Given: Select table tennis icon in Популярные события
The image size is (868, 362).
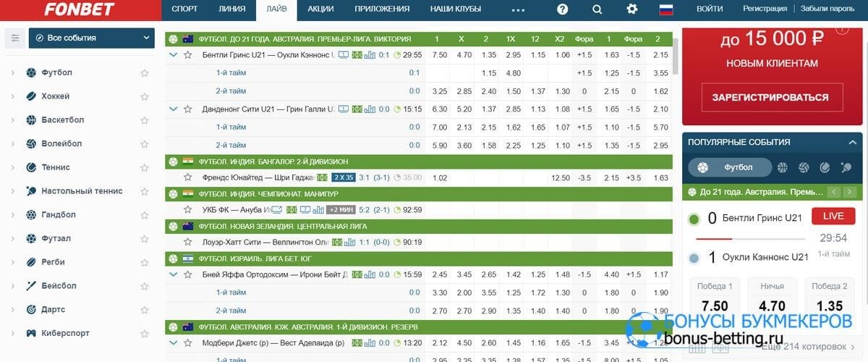Looking at the screenshot, I should 846,167.
